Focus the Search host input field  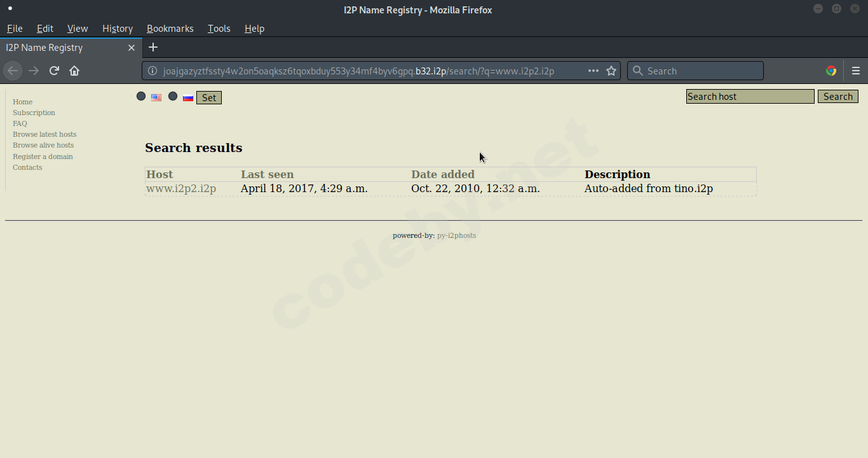750,96
